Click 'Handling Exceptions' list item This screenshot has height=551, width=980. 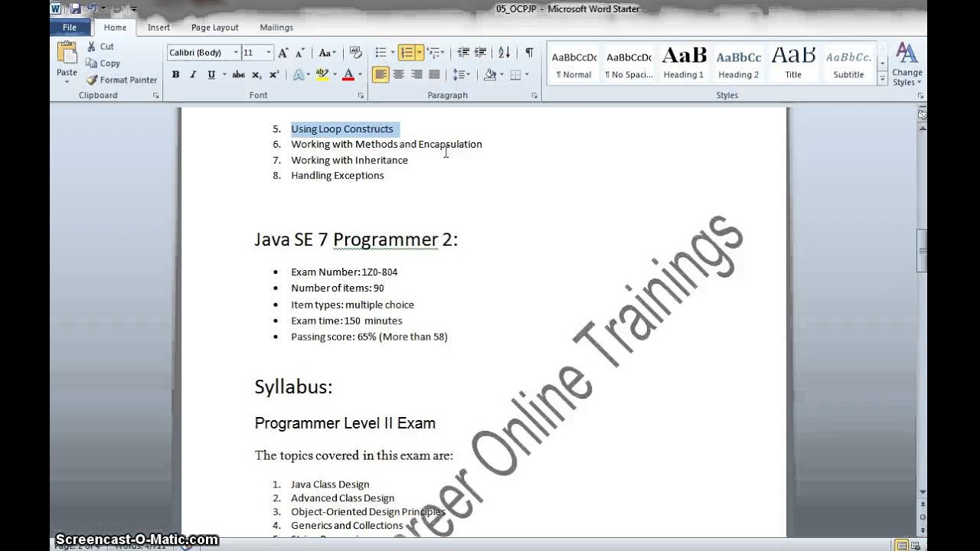338,175
